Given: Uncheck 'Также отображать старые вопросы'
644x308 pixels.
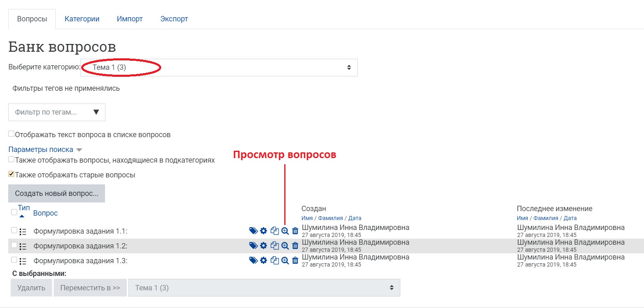Looking at the screenshot, I should coord(11,174).
